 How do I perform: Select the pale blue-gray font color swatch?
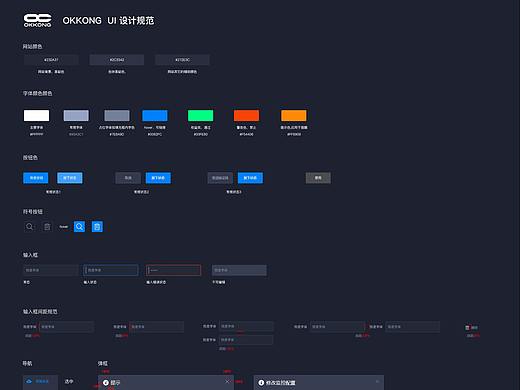pyautogui.click(x=76, y=116)
